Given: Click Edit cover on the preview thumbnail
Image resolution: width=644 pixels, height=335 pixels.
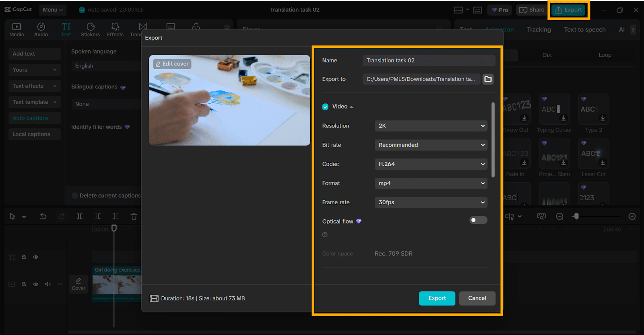Looking at the screenshot, I should (172, 64).
